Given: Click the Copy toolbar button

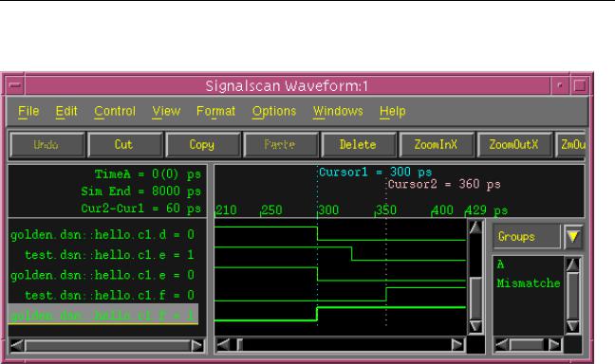Looking at the screenshot, I should tap(202, 145).
